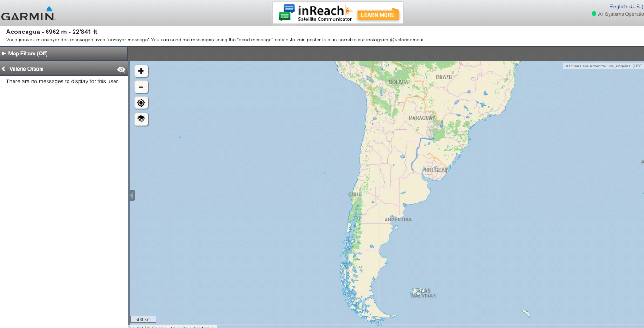Viewport: 644px width, 328px height.
Task: Click the Paraguay label on the map
Action: [x=422, y=118]
